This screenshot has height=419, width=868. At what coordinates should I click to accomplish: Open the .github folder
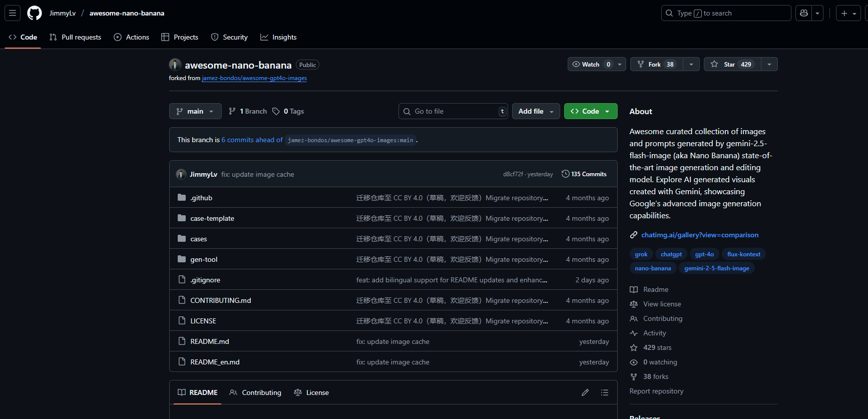[201, 198]
